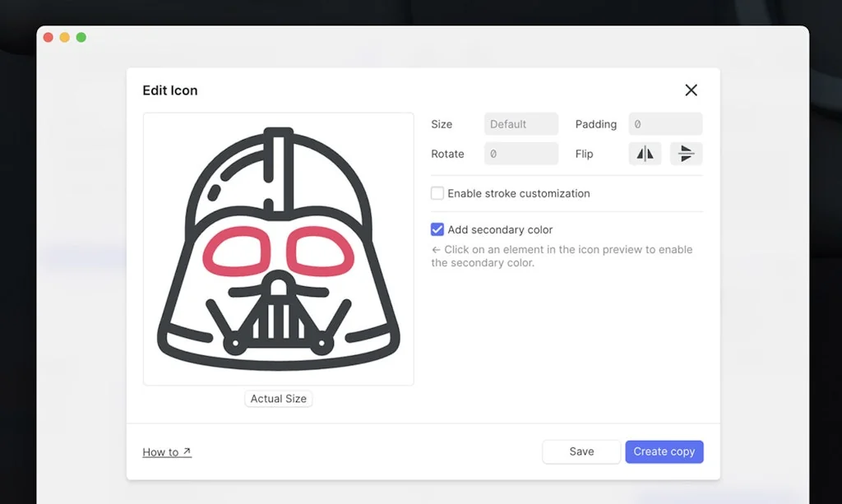This screenshot has height=504, width=842.
Task: Toggle the Actual Size view
Action: pyautogui.click(x=278, y=399)
